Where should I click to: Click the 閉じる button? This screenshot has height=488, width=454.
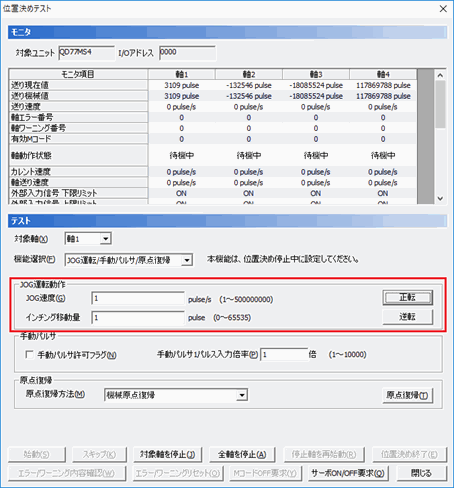(x=421, y=473)
